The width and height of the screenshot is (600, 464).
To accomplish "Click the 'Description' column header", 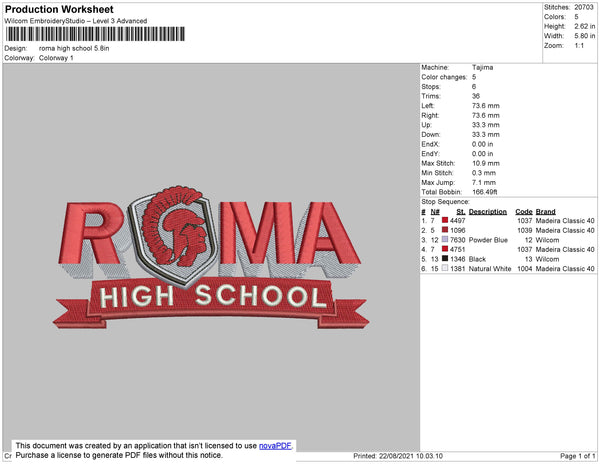I will [x=488, y=212].
